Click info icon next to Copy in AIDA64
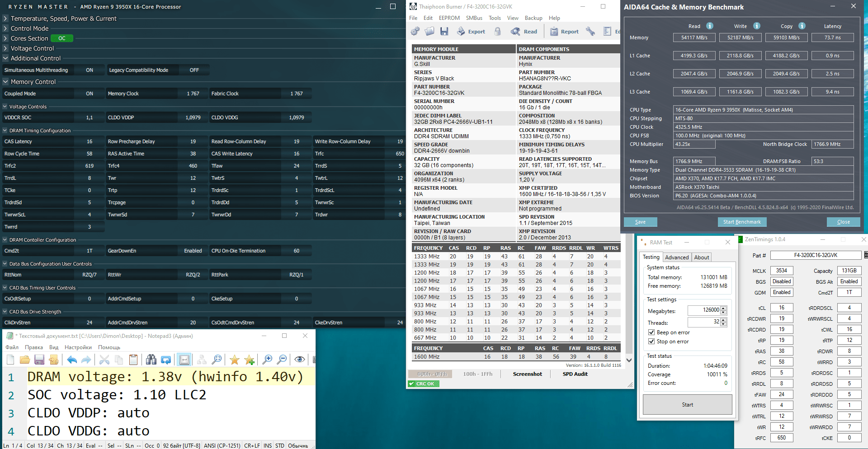Image resolution: width=868 pixels, height=449 pixels. pos(802,26)
